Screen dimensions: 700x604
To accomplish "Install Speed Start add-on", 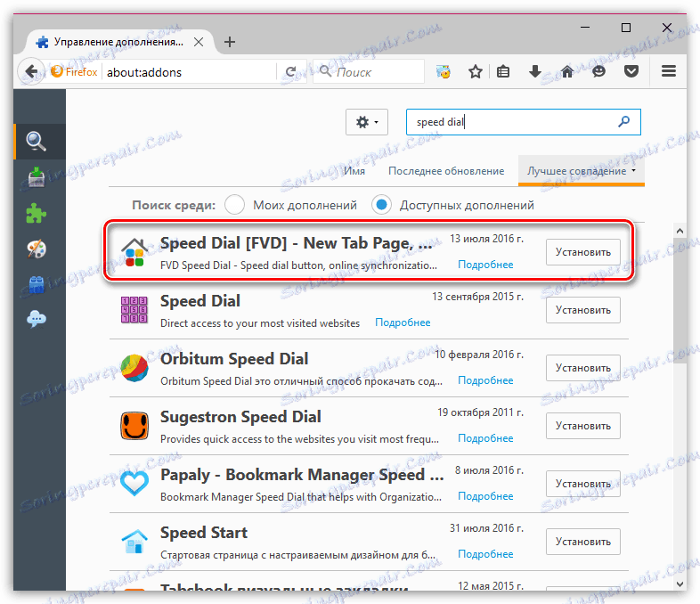I will 583,542.
